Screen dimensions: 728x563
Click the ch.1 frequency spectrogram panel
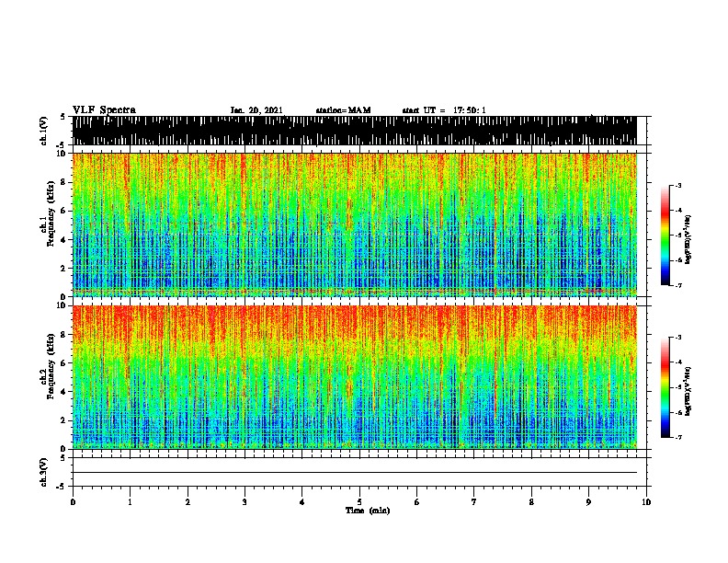355,224
